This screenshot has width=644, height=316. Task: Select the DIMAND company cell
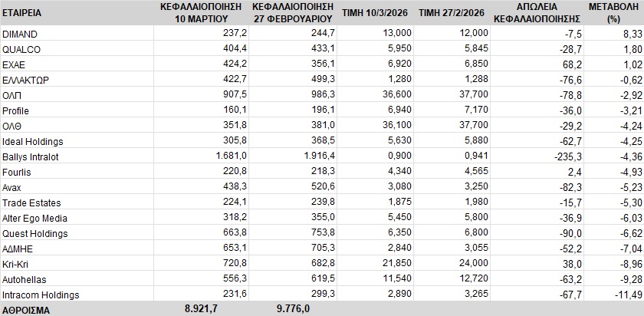[x=21, y=34]
